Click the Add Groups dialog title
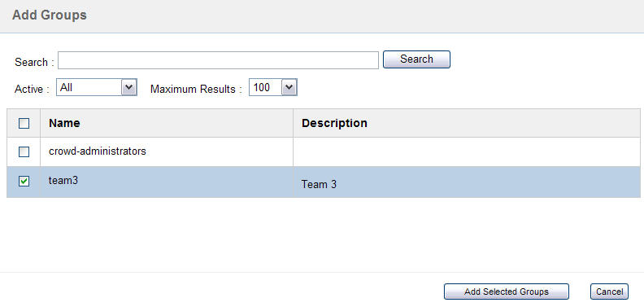Image resolution: width=644 pixels, height=307 pixels. 50,15
